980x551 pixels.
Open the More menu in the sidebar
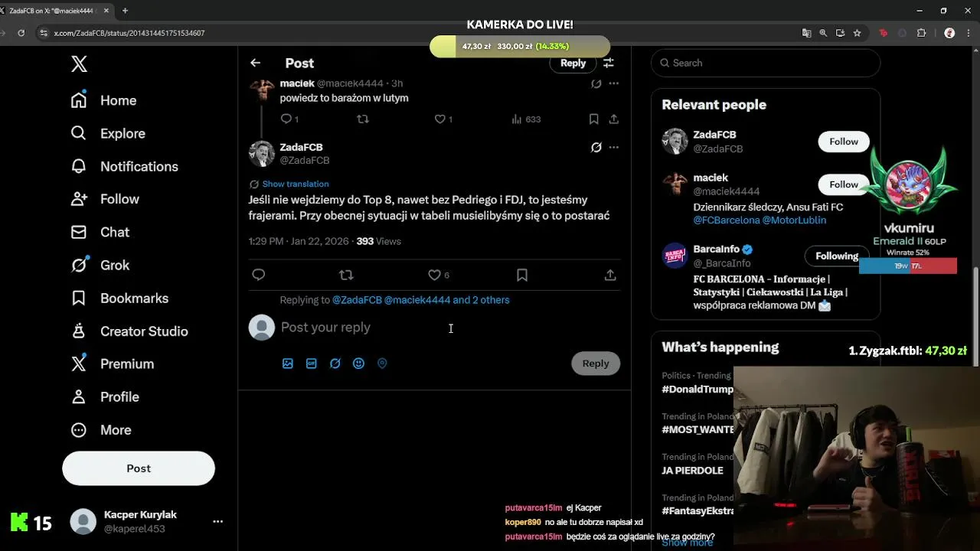pyautogui.click(x=101, y=429)
